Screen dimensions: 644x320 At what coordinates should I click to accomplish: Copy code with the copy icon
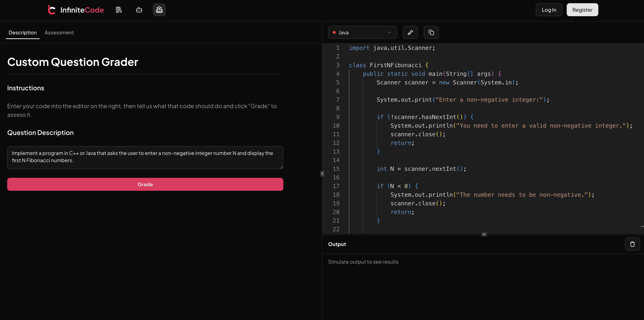click(431, 33)
